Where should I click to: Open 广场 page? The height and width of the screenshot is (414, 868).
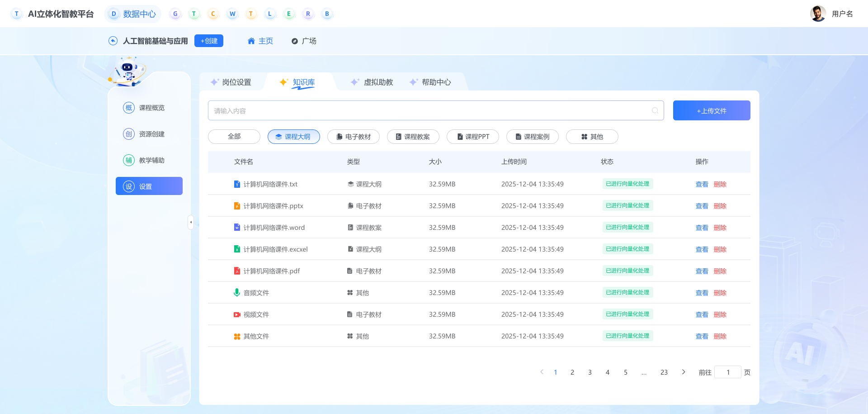pos(304,41)
